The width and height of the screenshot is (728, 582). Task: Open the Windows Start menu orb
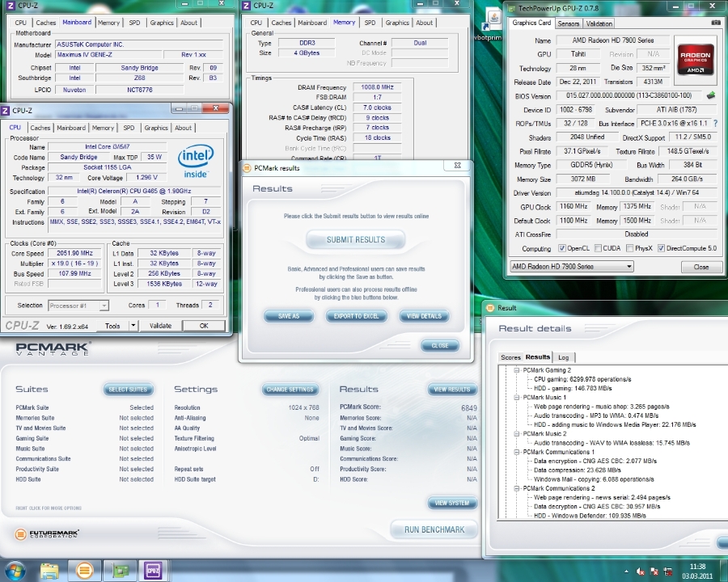15,571
